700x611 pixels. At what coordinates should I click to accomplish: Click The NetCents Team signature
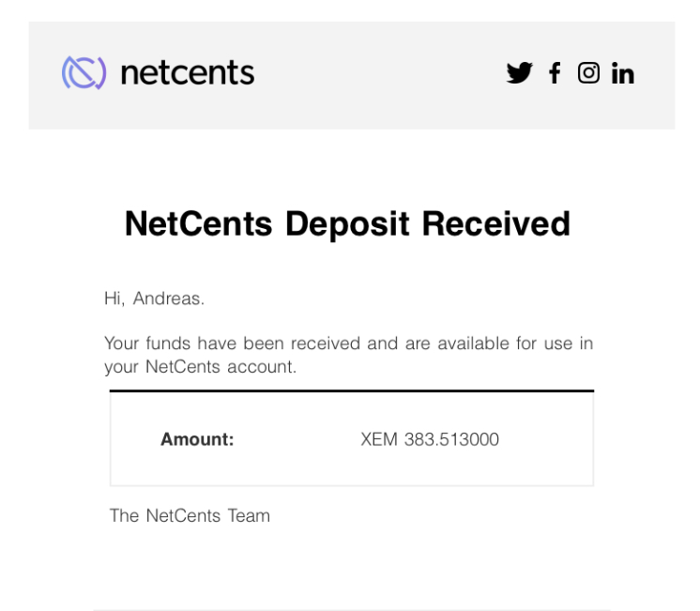190,515
